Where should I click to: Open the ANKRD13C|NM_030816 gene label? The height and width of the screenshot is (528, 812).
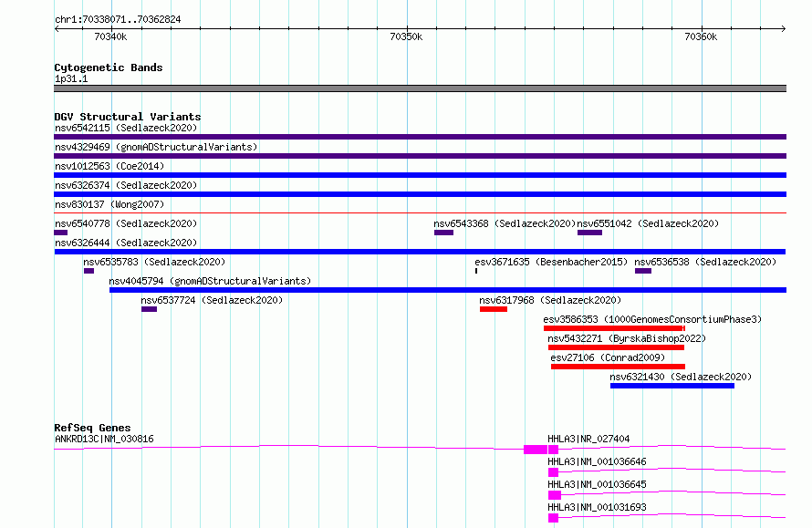(104, 439)
